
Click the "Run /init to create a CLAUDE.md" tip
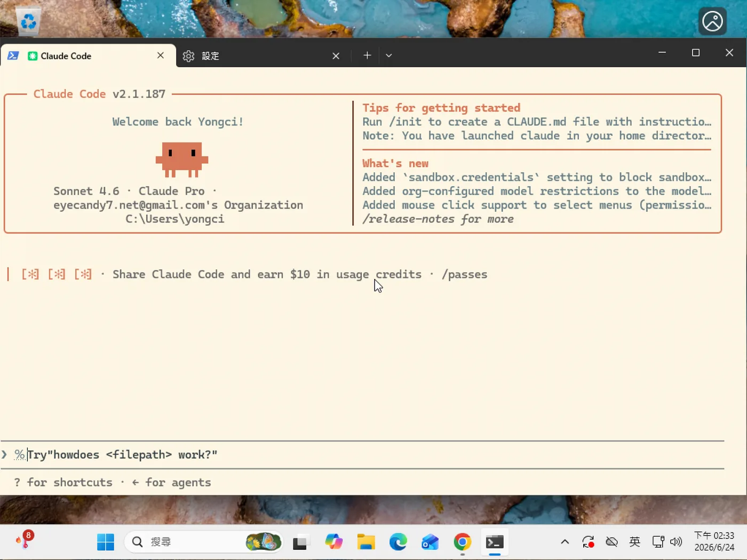click(537, 122)
